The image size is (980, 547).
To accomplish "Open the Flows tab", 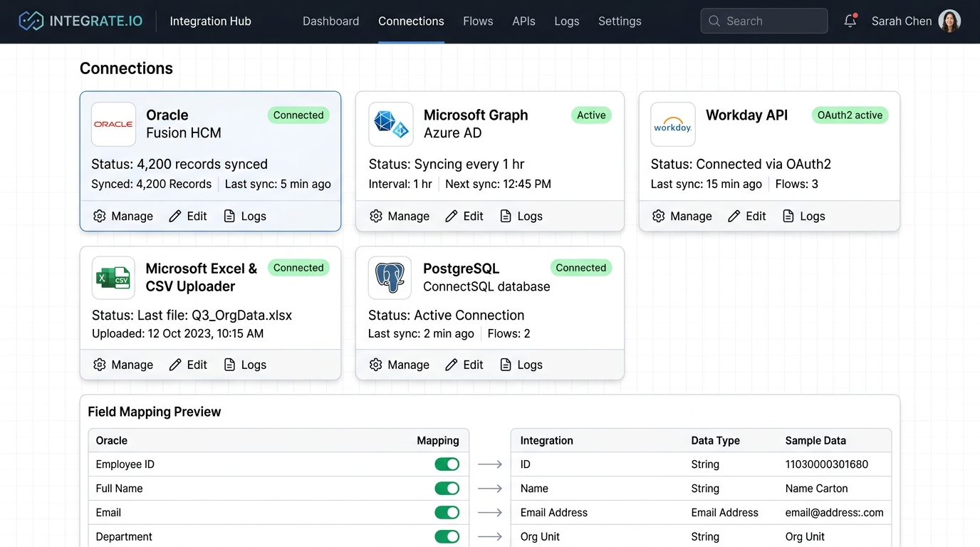I will click(478, 21).
